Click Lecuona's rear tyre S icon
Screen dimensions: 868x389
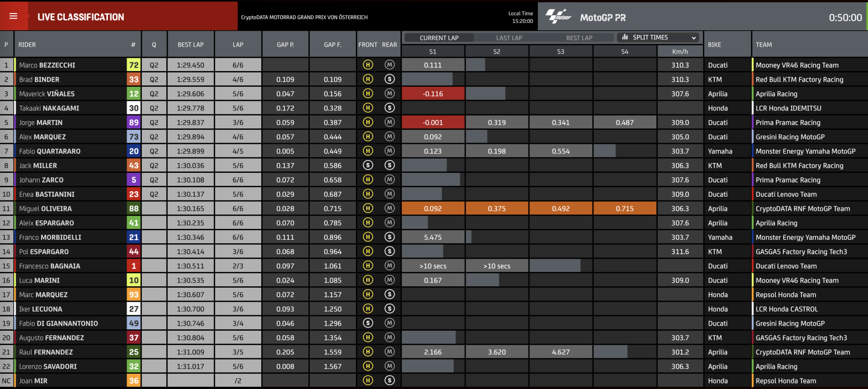[x=390, y=309]
